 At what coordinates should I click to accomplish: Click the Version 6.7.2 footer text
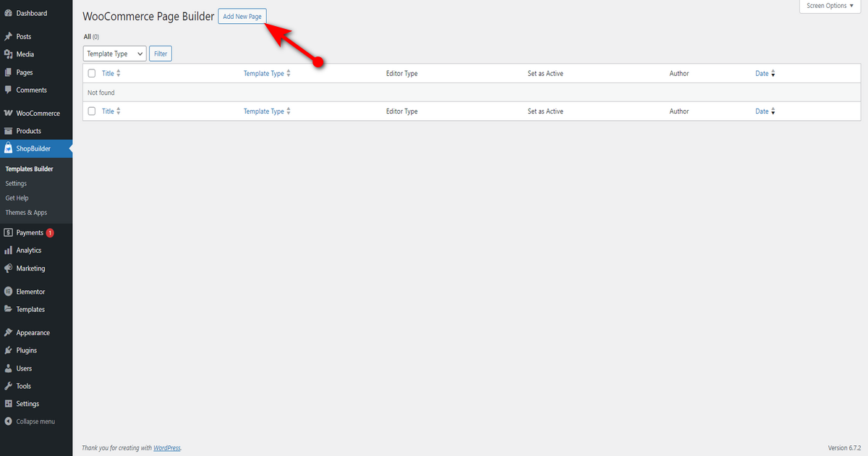tap(845, 447)
